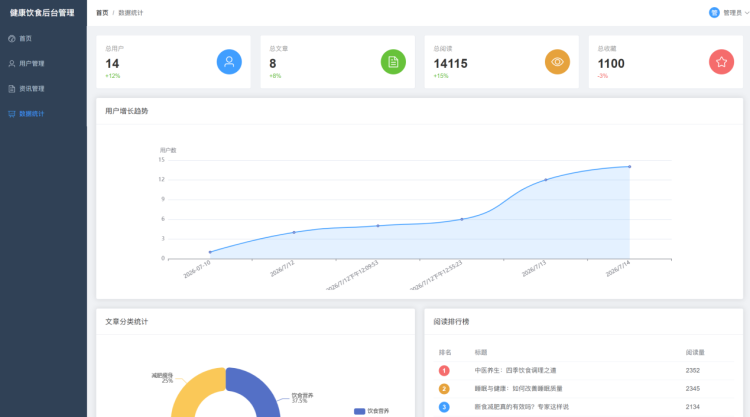Click the +8% growth label
750x417 pixels.
(275, 76)
